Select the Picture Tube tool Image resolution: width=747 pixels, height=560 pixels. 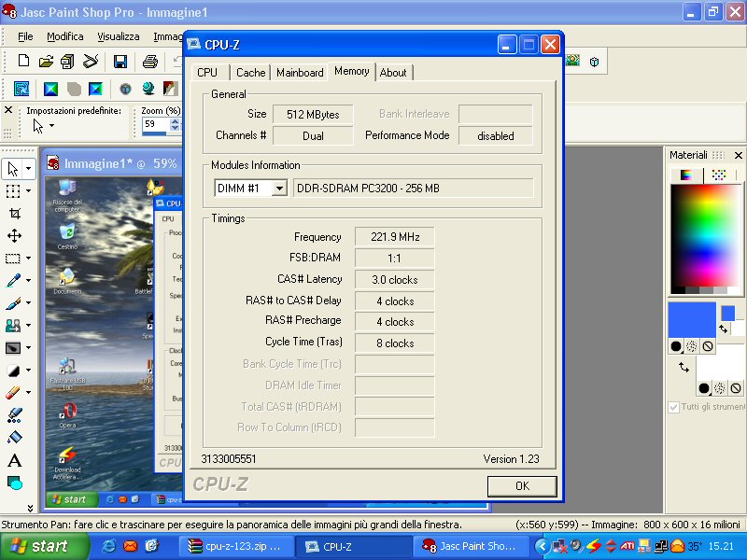click(x=14, y=414)
